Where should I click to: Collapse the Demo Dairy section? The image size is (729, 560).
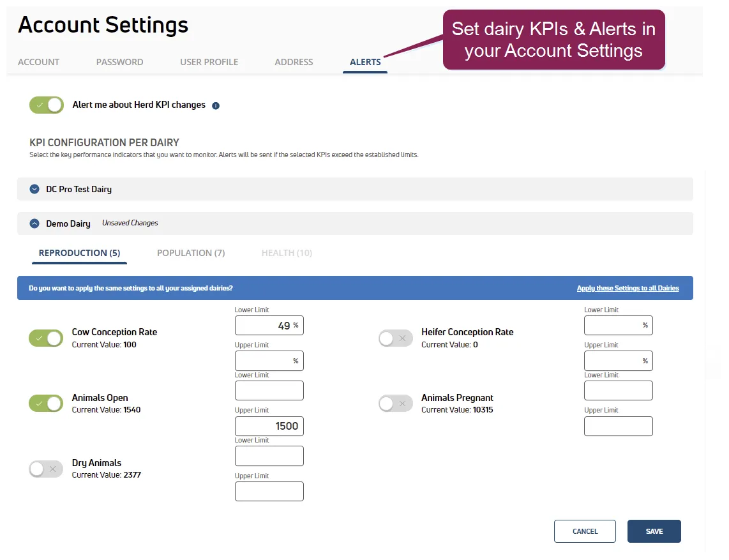(34, 223)
